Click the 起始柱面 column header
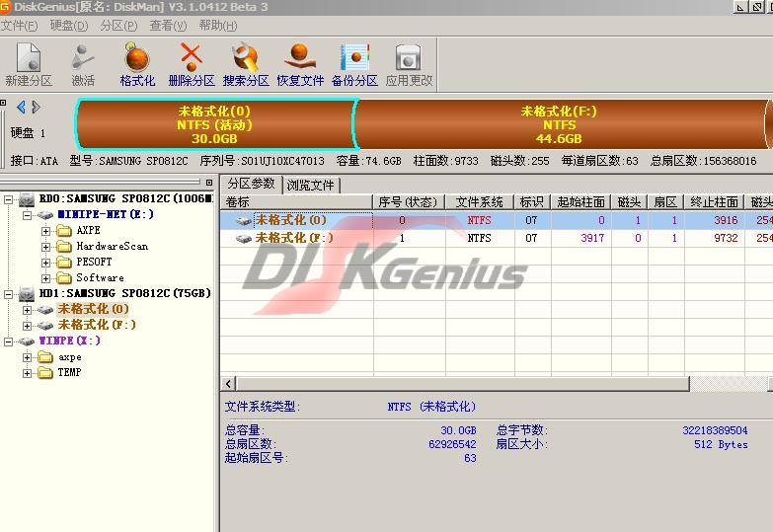This screenshot has height=532, width=773. [x=581, y=201]
